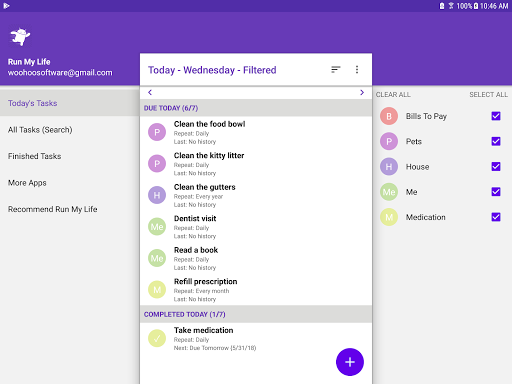The image size is (512, 384).
Task: Toggle the Medication filter checkbox
Action: click(496, 217)
